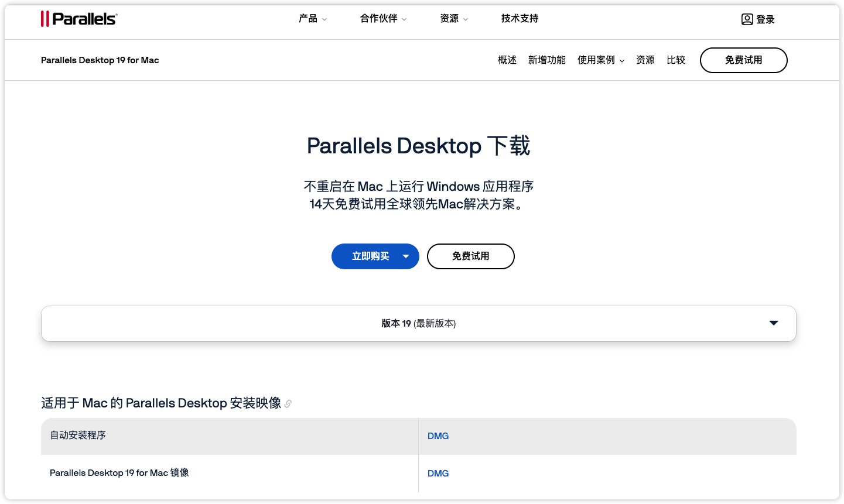The width and height of the screenshot is (844, 504).
Task: Open the purchase options arrow on 立即购买
Action: pyautogui.click(x=405, y=256)
